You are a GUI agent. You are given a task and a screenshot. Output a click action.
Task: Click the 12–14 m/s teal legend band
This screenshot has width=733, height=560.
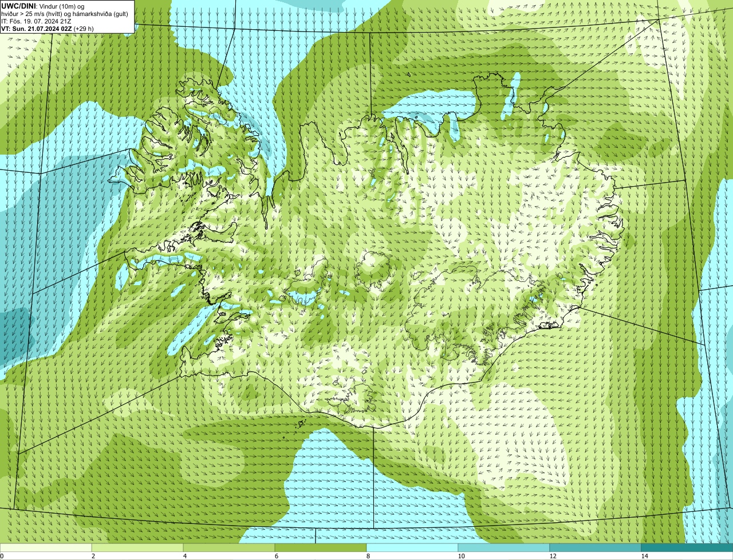click(x=596, y=547)
